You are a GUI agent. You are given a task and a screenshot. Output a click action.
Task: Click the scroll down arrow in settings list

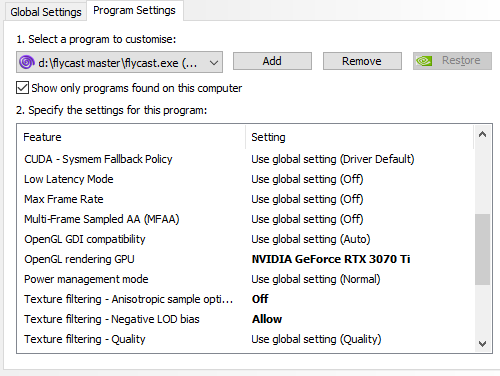click(482, 343)
